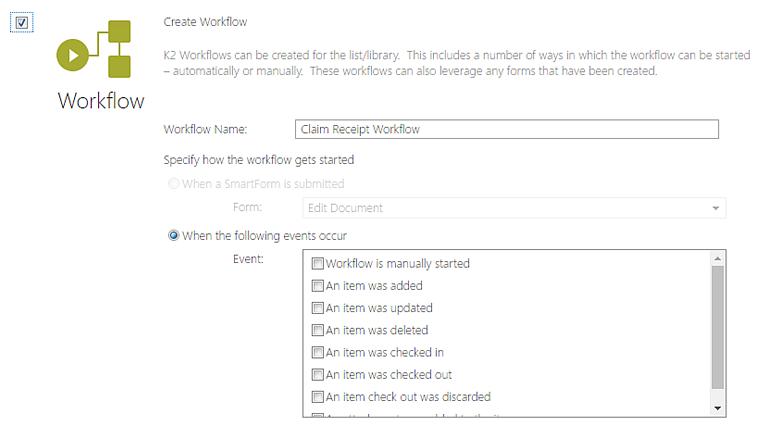758x426 pixels.
Task: Enable the 'An item was updated' event
Action: click(318, 308)
